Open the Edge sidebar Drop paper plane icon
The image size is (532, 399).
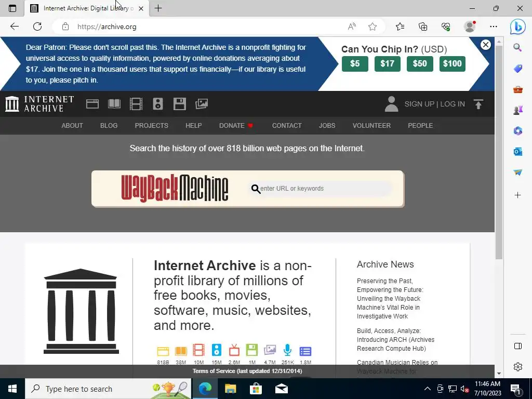(x=518, y=172)
